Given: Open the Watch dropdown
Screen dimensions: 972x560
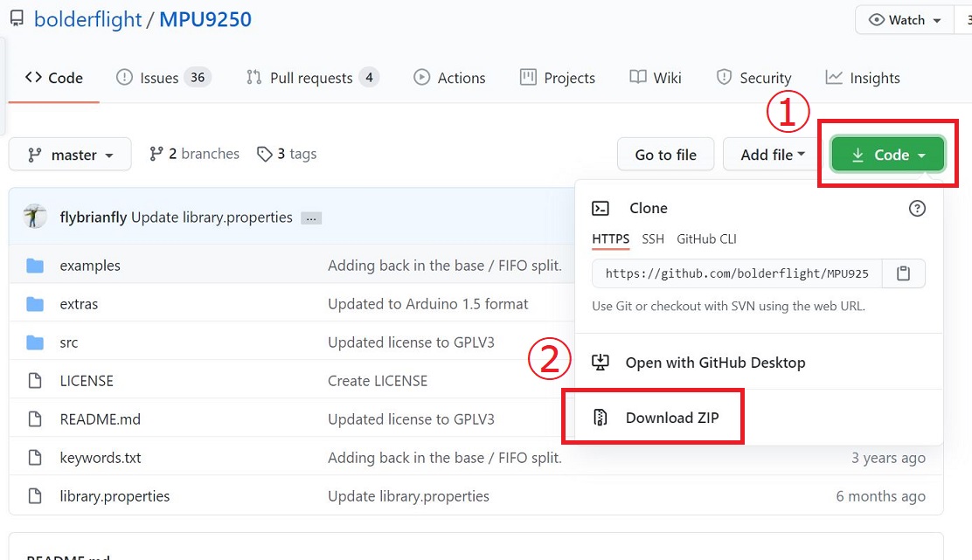Looking at the screenshot, I should point(905,20).
